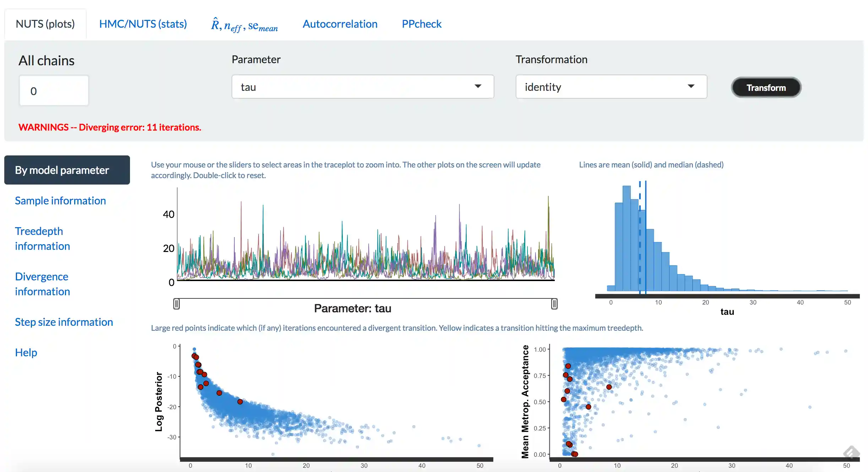Expand the Transformation dropdown showing identity
Image resolution: width=868 pixels, height=472 pixels.
(611, 87)
